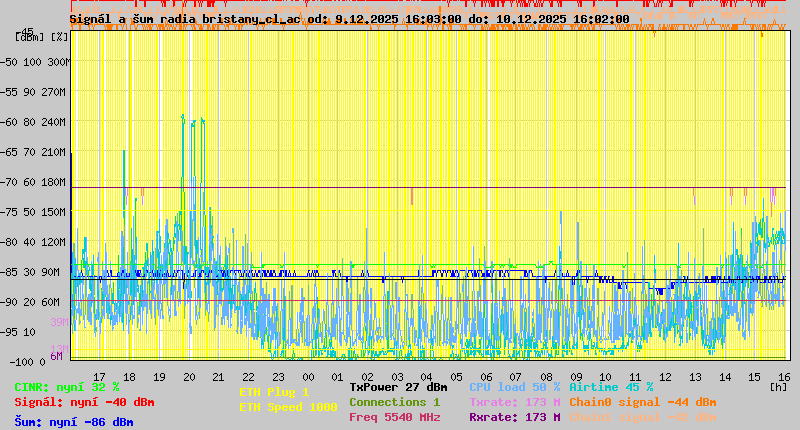
Task: Click the graph title text
Action: pyautogui.click(x=349, y=18)
